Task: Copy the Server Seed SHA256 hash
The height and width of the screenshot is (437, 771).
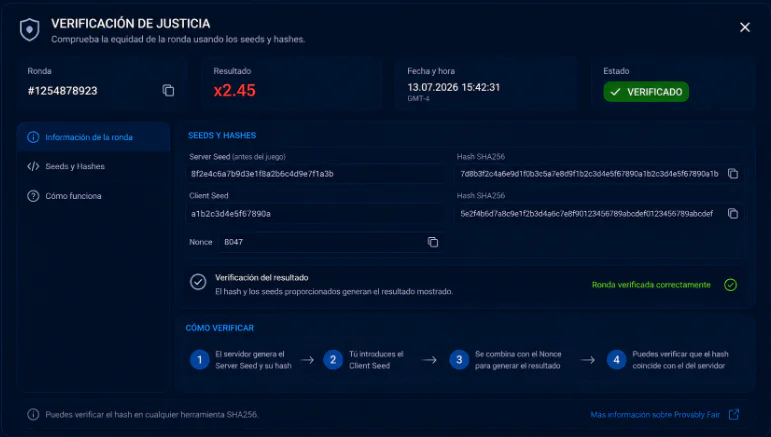Action: [x=733, y=174]
